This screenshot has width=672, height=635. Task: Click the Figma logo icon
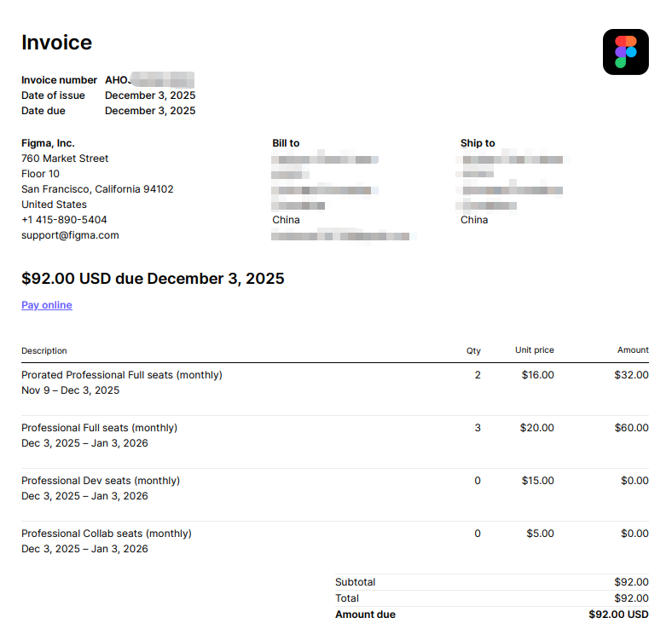tap(625, 52)
